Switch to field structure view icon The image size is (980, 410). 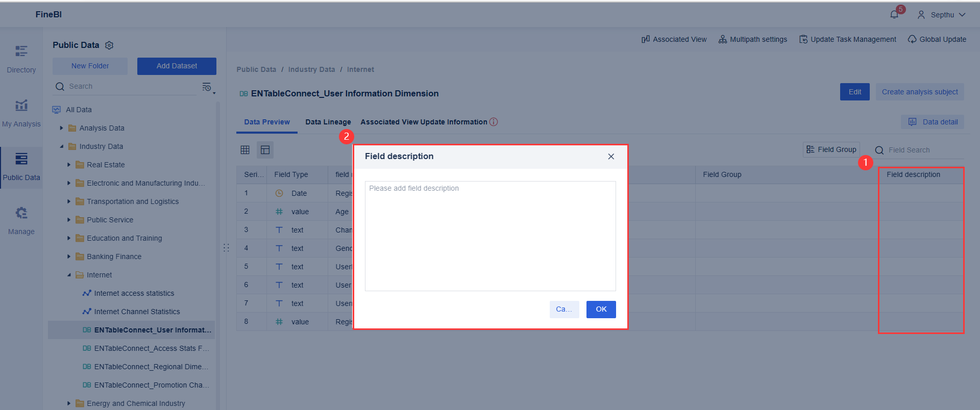point(265,150)
